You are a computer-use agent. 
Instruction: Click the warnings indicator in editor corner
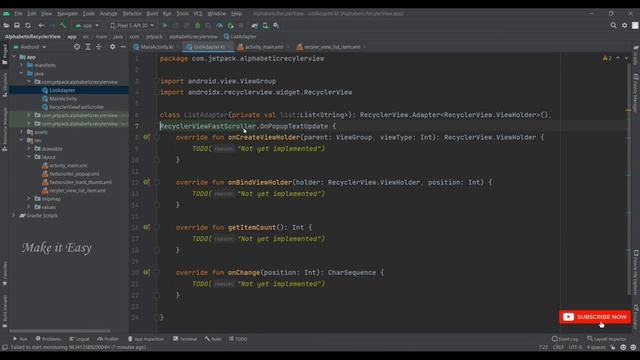[607, 58]
